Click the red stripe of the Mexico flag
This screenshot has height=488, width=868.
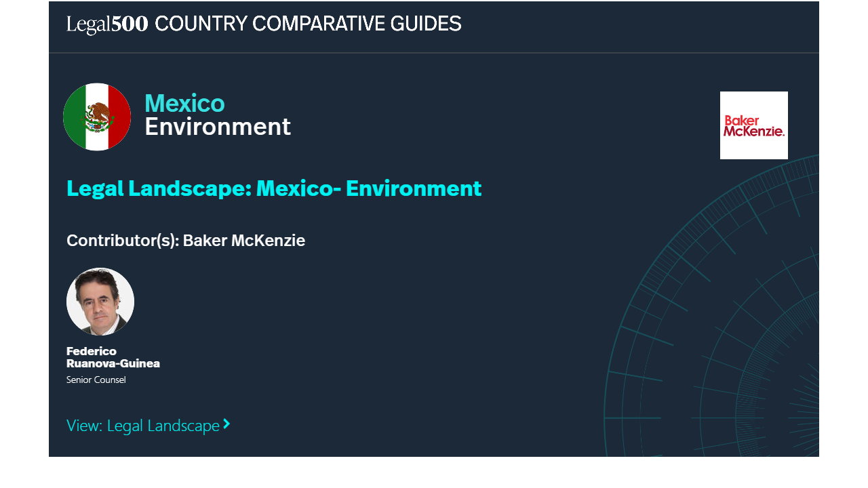(120, 117)
